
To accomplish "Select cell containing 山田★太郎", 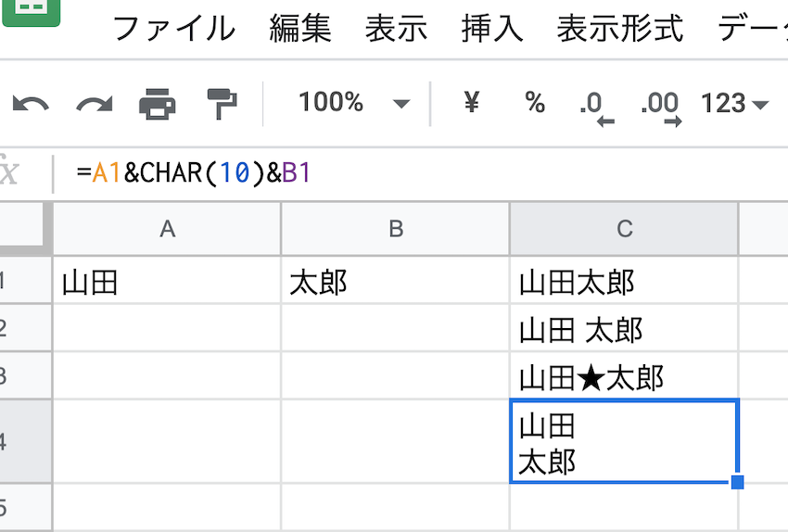I will [623, 376].
